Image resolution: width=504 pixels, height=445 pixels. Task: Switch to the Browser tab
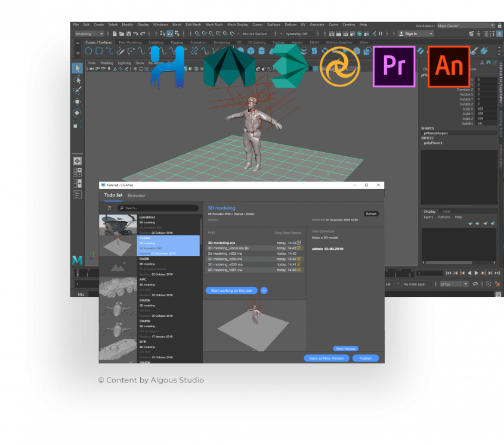tap(137, 195)
